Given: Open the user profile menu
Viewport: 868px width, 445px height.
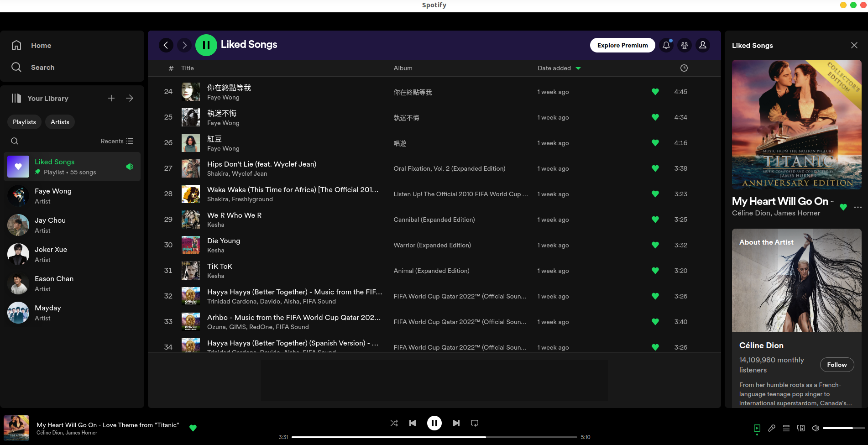Looking at the screenshot, I should point(703,45).
